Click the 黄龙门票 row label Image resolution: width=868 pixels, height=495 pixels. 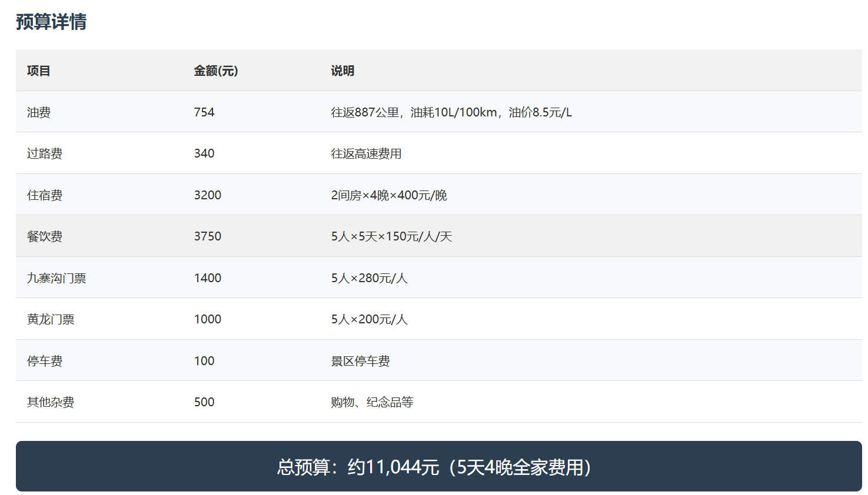click(51, 319)
